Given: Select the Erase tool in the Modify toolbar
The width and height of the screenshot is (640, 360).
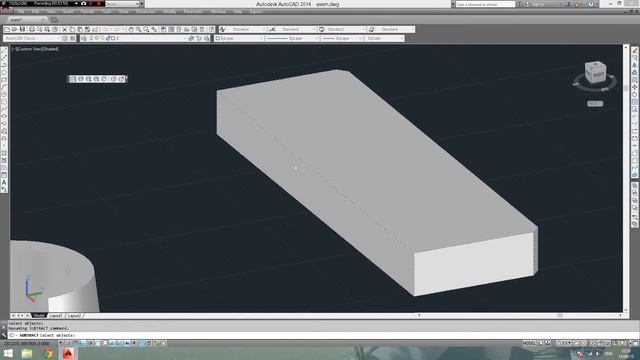Looking at the screenshot, I should 635,50.
